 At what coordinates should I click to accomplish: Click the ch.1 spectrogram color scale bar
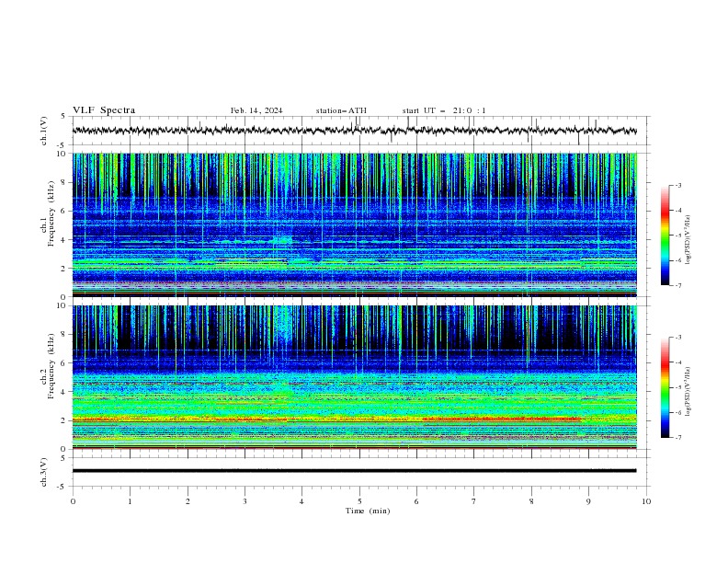pos(665,236)
